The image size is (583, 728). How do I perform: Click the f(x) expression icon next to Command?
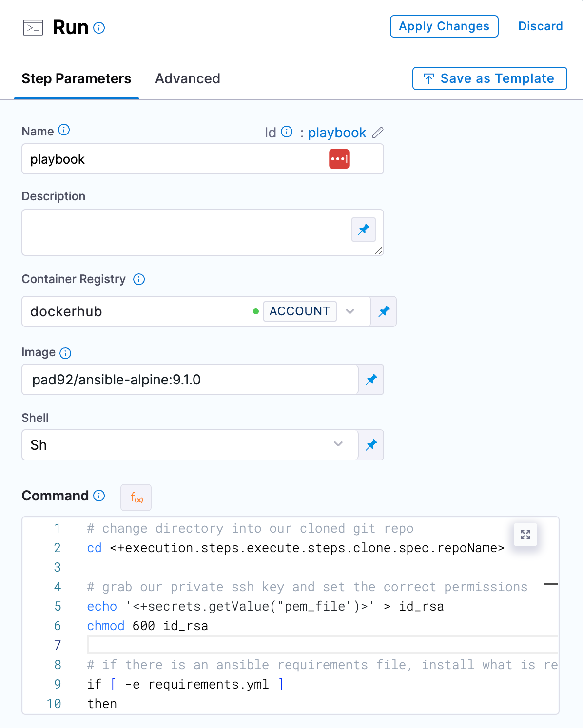click(136, 498)
